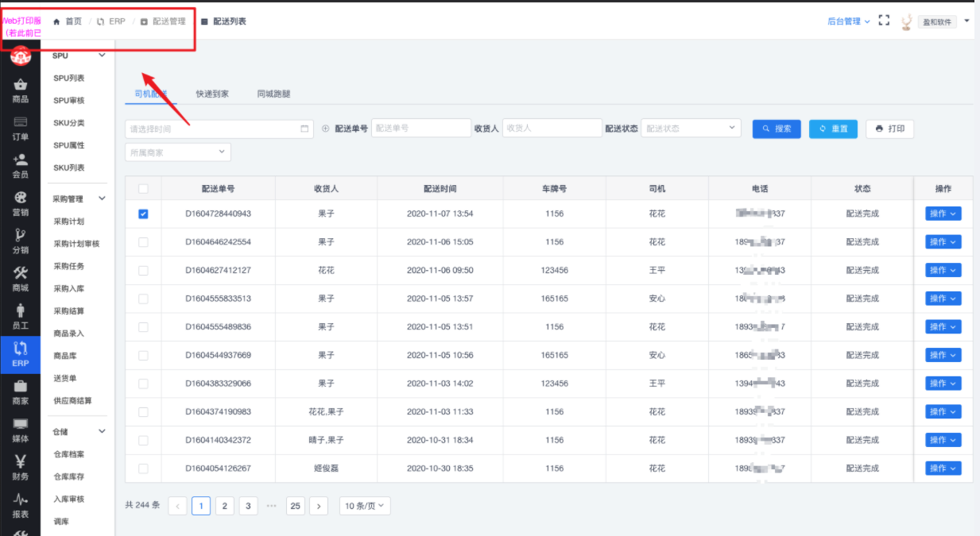Image resolution: width=980 pixels, height=536 pixels.
Task: Open the 操作 dropdown for row D1604728440943
Action: [943, 214]
